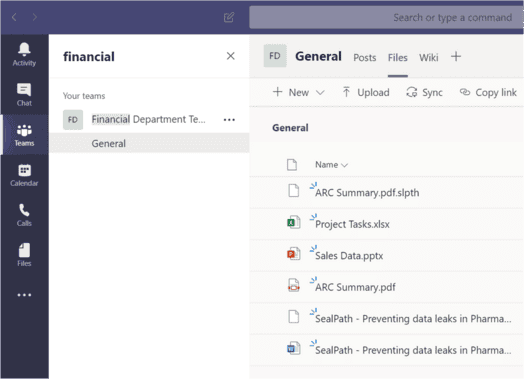Click the Sync toolbar button
Screen dimensions: 524x379
click(424, 92)
